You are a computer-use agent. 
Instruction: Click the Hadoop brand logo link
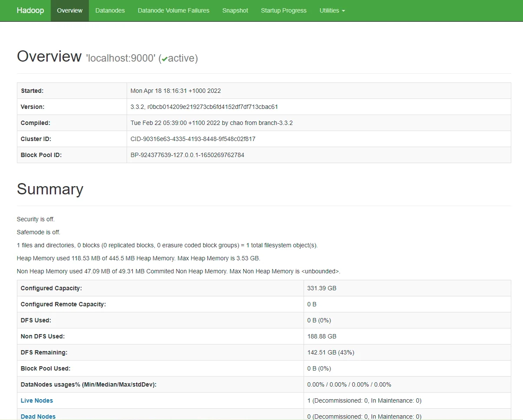[x=30, y=10]
